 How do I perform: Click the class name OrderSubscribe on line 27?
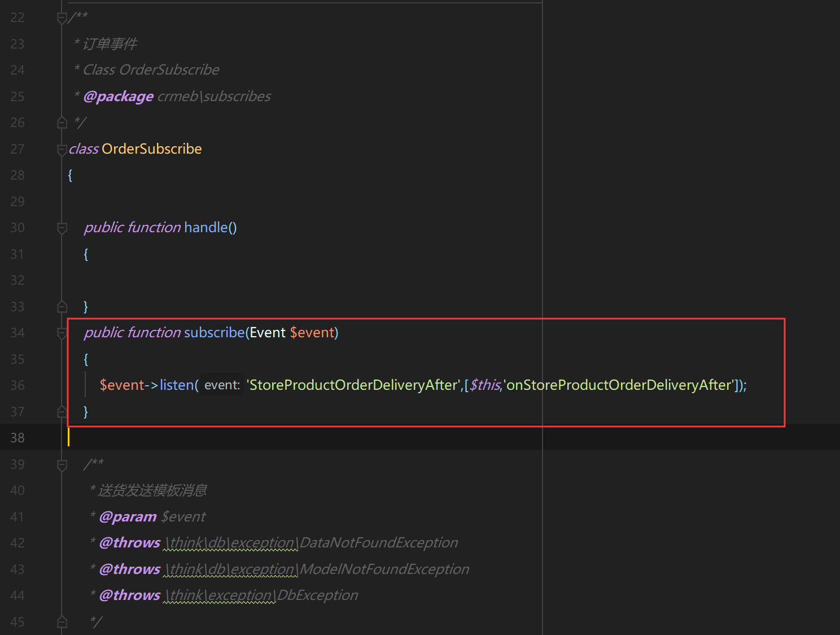(151, 149)
